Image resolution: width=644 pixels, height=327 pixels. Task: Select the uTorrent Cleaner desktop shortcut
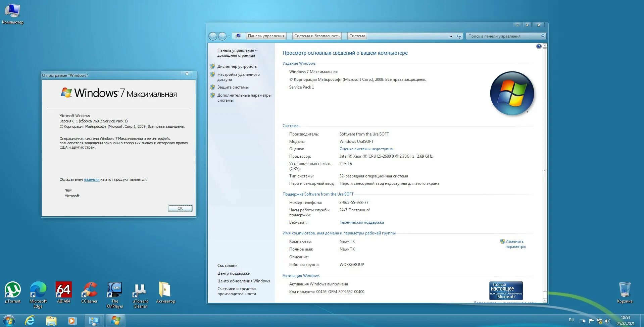point(140,295)
